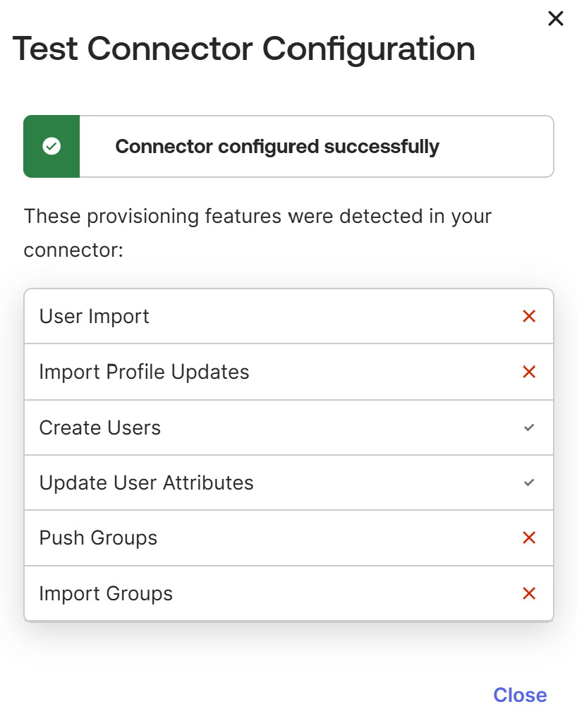The width and height of the screenshot is (577, 728).
Task: Click the red X beside Push Groups
Action: tap(529, 538)
